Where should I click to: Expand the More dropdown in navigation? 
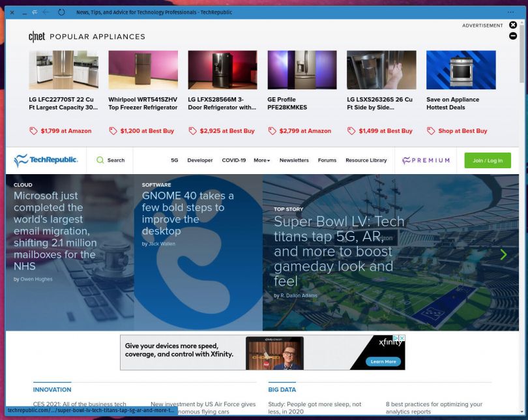261,160
